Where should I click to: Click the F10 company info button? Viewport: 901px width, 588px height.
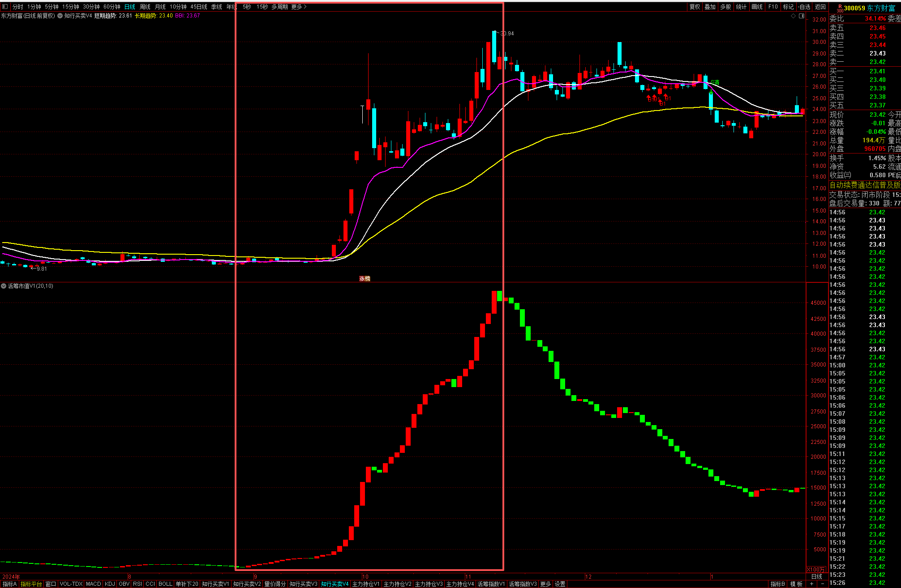tap(773, 7)
